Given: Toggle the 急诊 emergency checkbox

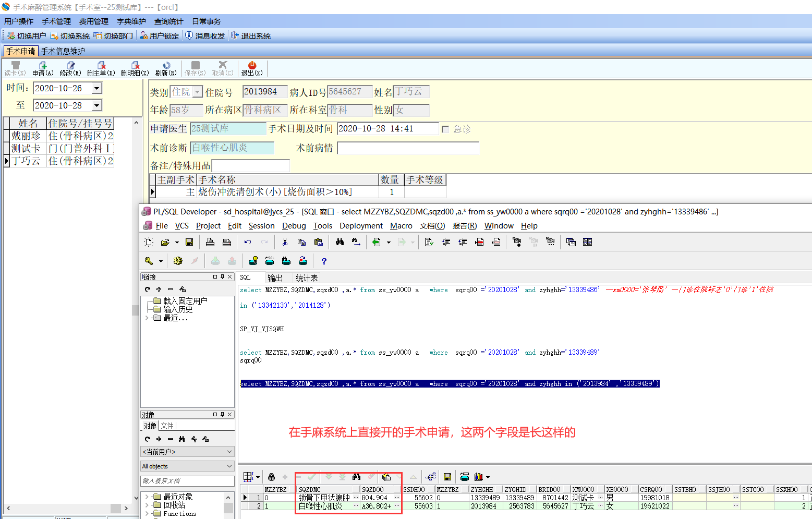Looking at the screenshot, I should tap(445, 129).
